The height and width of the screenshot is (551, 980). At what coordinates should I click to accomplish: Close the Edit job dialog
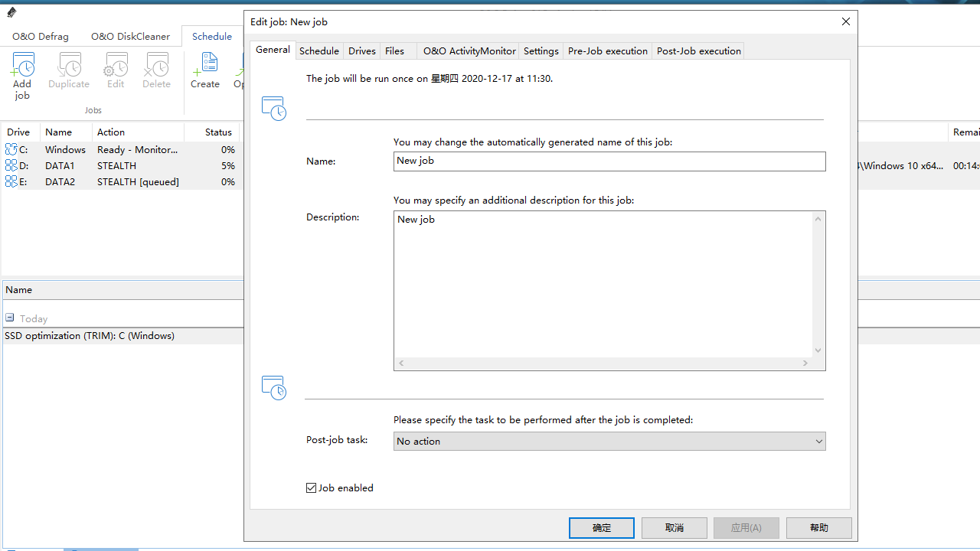click(846, 22)
